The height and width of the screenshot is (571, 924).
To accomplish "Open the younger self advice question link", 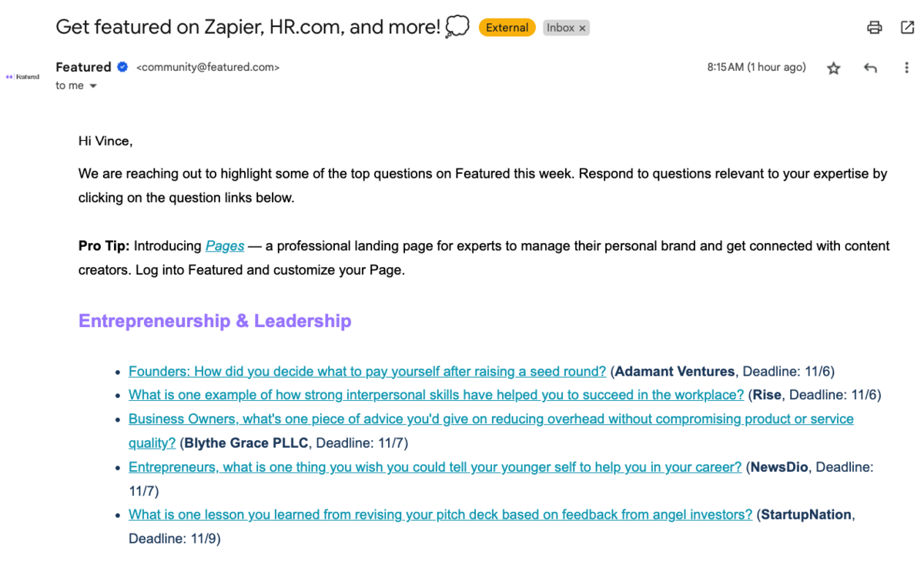I will pyautogui.click(x=435, y=467).
